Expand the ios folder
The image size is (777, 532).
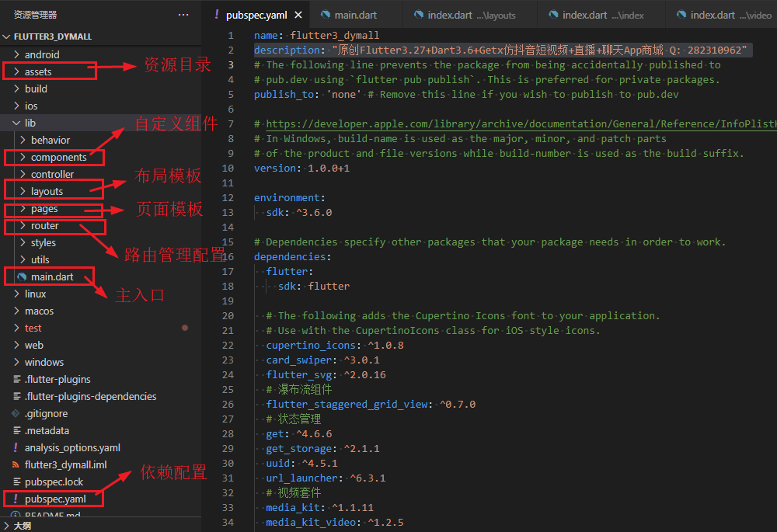pyautogui.click(x=16, y=106)
